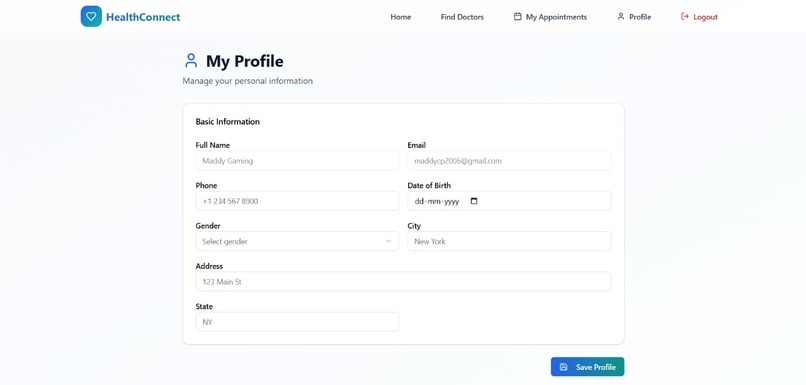This screenshot has width=806, height=385.
Task: Click into the State field
Action: (297, 322)
